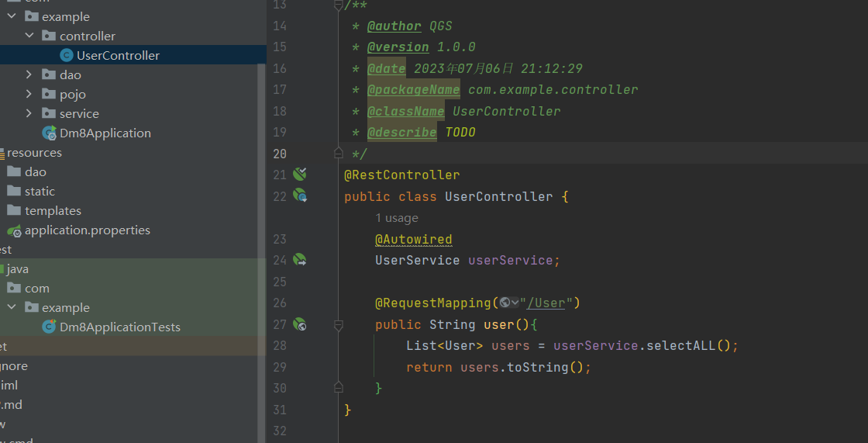Click the gutter icon on the UserController class line
This screenshot has width=868, height=443.
300,196
